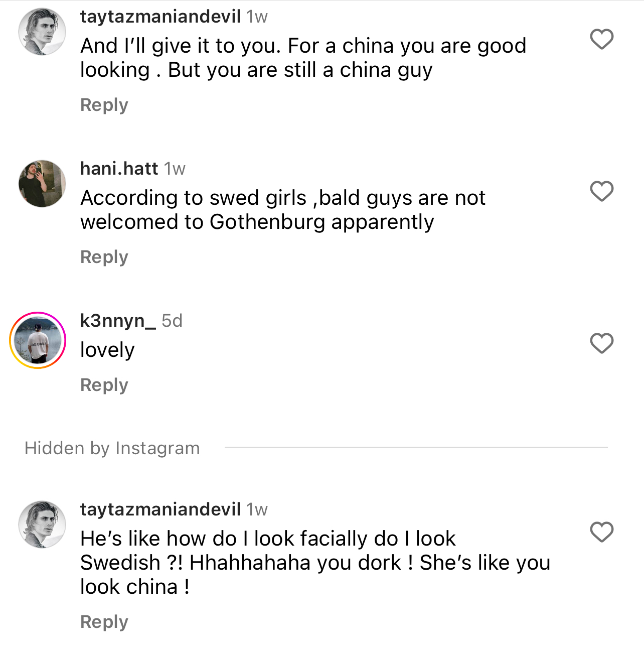Image resolution: width=644 pixels, height=654 pixels.
Task: Open taytazmaniandevil username above the hidden comment
Action: (x=160, y=509)
